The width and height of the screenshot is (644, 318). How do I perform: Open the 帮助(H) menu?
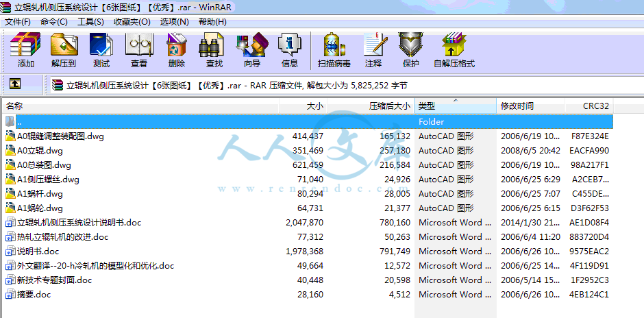[x=212, y=22]
